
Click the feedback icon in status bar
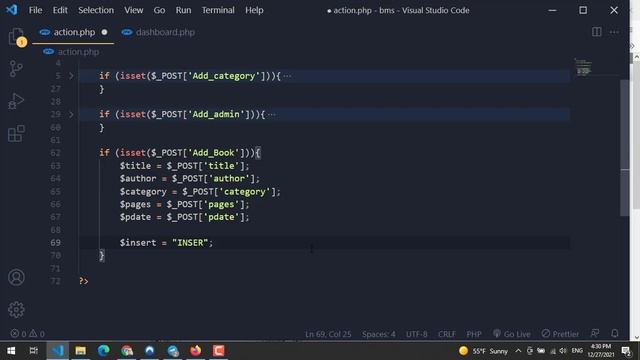pos(595,333)
